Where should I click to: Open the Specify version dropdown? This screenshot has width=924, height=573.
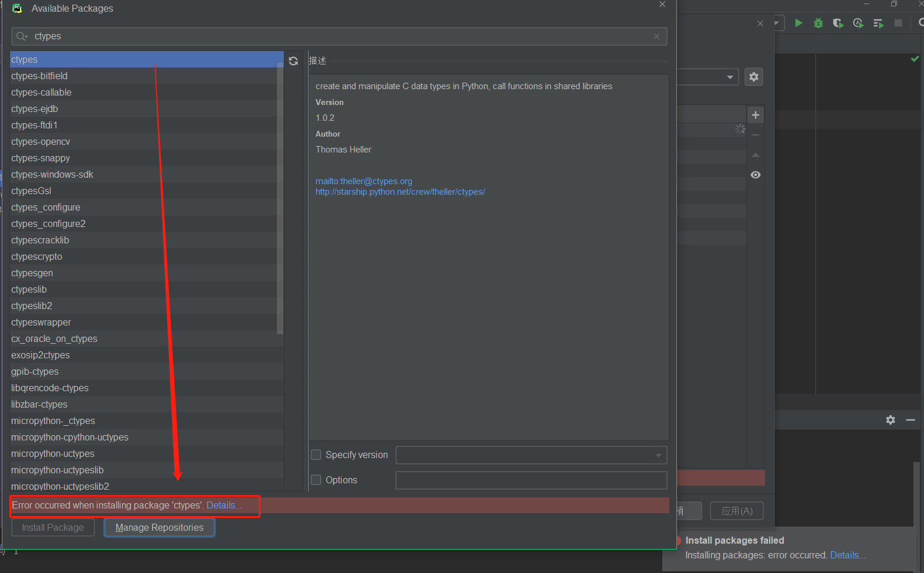658,455
